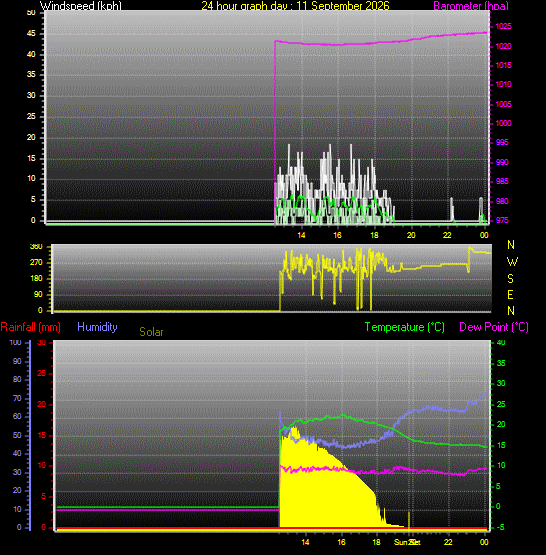Click wind direction scale value 90
Screen dimensions: 546x555
click(x=38, y=294)
